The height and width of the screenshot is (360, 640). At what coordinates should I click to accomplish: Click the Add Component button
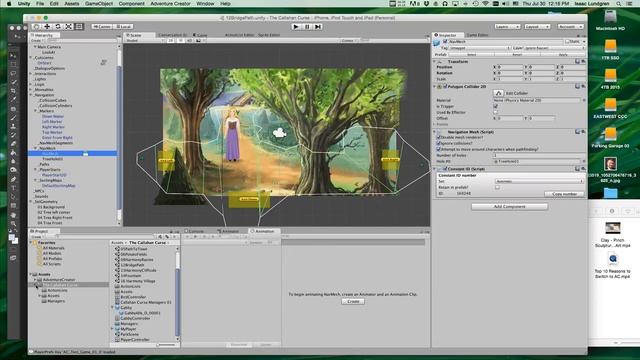509,207
